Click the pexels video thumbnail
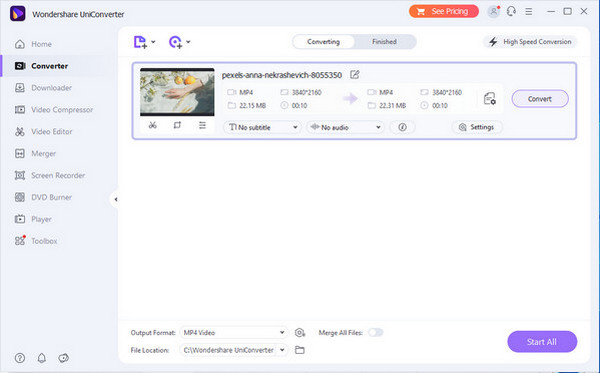This screenshot has width=600, height=373. [177, 92]
